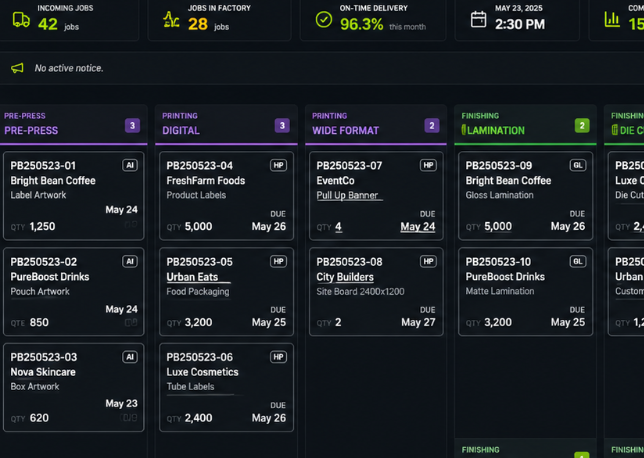This screenshot has width=644, height=458.
Task: Click Site Board 2400x1200 description
Action: 360,292
